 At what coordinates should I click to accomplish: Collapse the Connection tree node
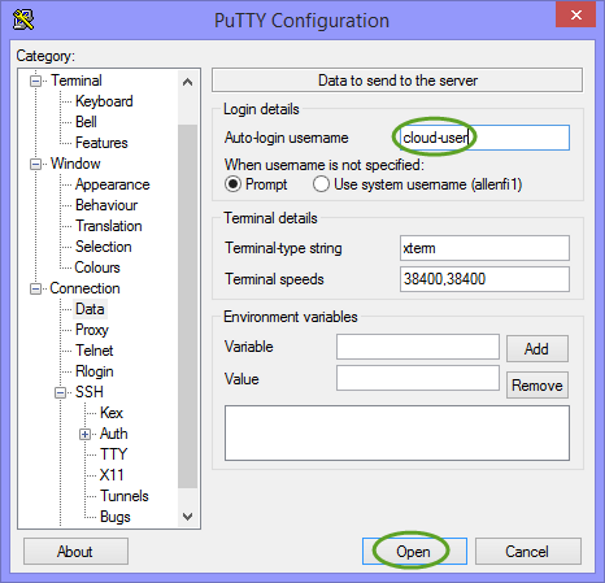pyautogui.click(x=36, y=289)
